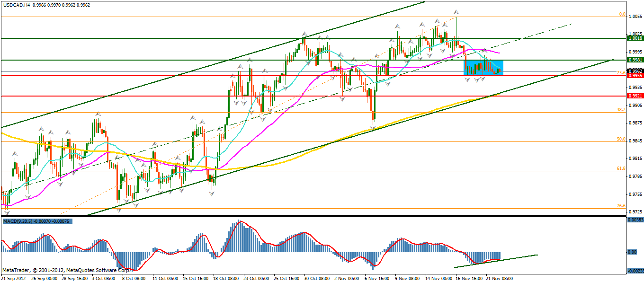Click the 50.0 Fibonacci retracement label
The image size is (644, 282).
621,139
